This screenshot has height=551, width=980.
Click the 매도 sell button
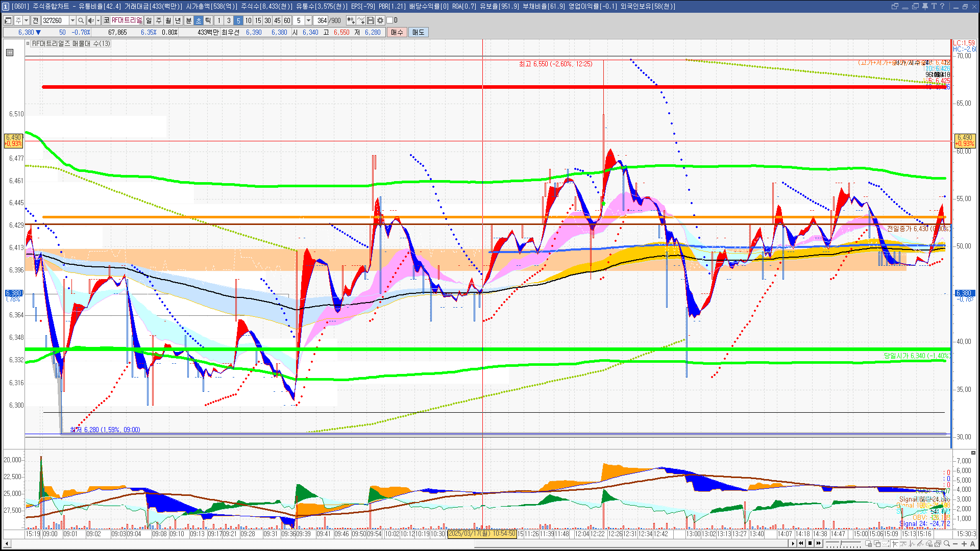coord(419,32)
